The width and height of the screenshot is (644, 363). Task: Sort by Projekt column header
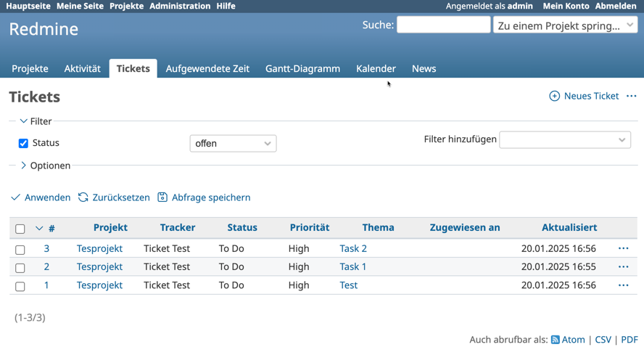click(x=110, y=228)
